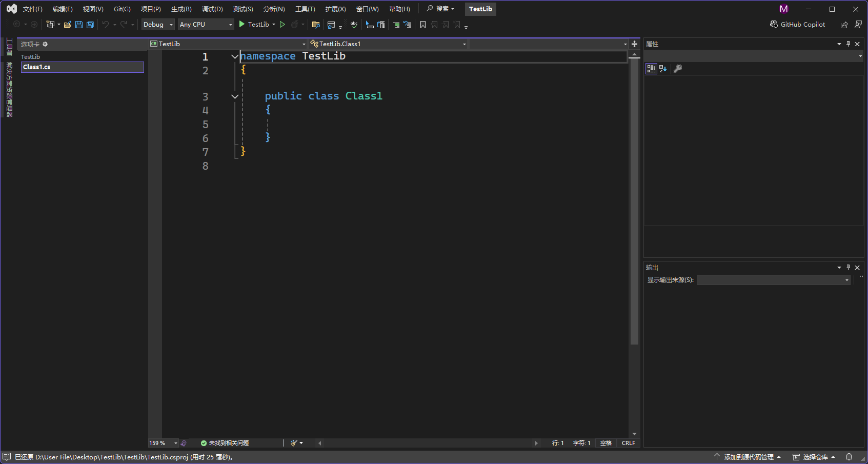
Task: Select Class1.cs tab in the tab list
Action: (x=82, y=67)
